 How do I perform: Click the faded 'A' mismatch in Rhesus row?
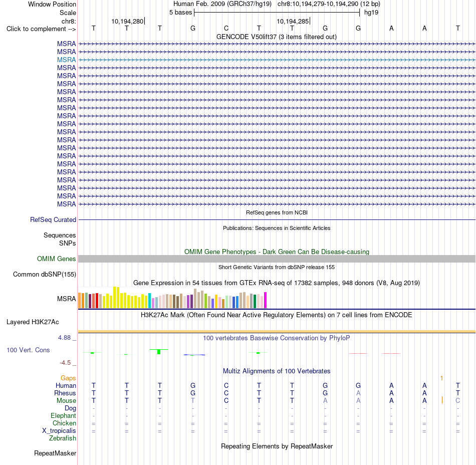click(x=358, y=393)
